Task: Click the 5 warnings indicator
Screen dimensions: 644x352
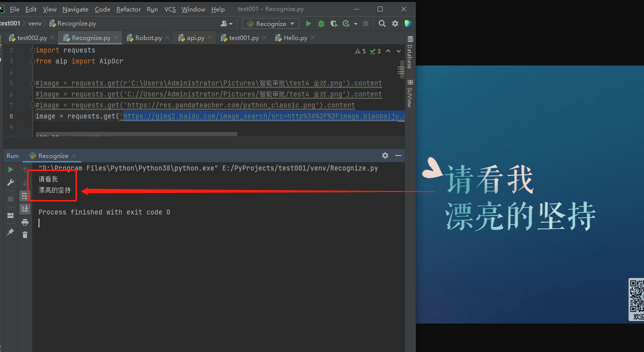Action: click(x=360, y=50)
